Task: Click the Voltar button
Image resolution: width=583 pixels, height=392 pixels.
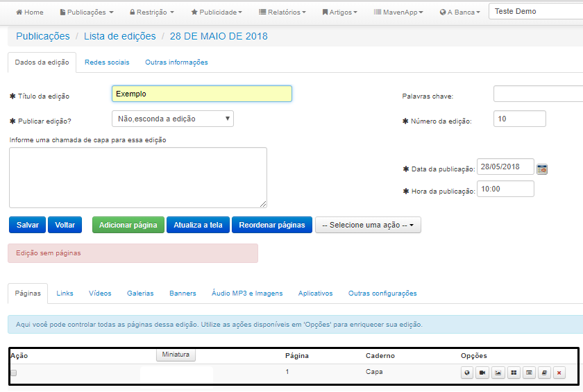Action: (x=65, y=225)
